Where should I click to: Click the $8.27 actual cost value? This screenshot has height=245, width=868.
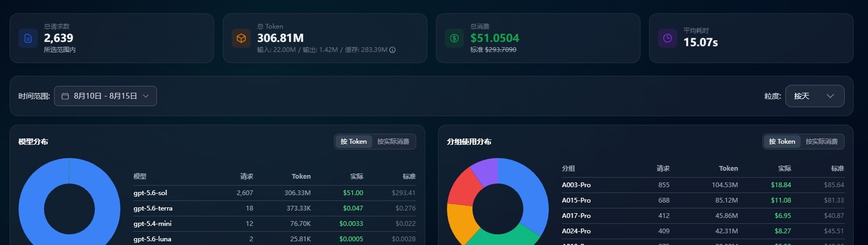(x=783, y=231)
